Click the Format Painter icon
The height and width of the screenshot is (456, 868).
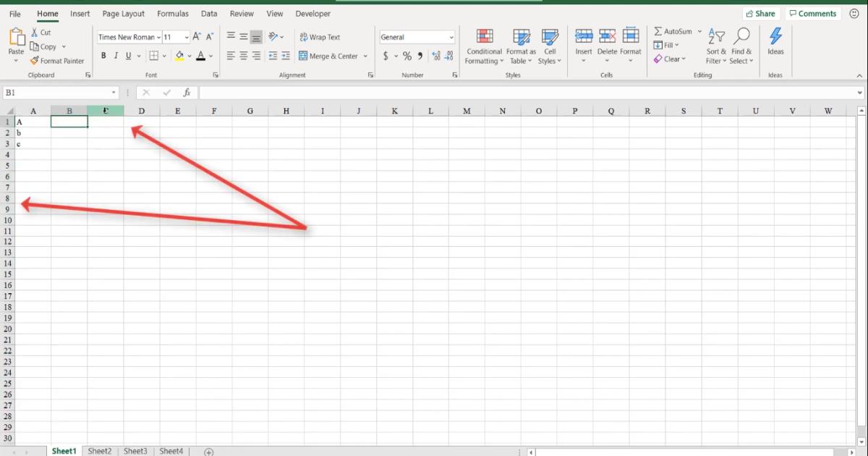tap(34, 61)
